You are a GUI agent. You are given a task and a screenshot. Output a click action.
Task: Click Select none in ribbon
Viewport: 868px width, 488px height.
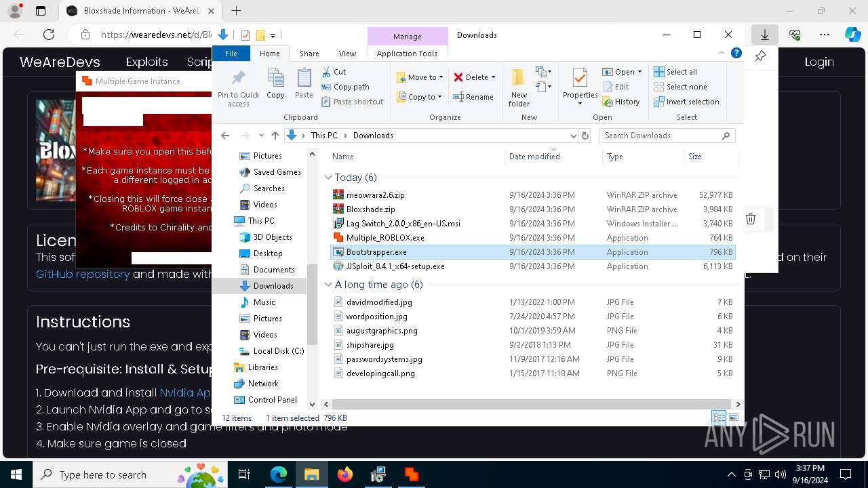coord(680,87)
